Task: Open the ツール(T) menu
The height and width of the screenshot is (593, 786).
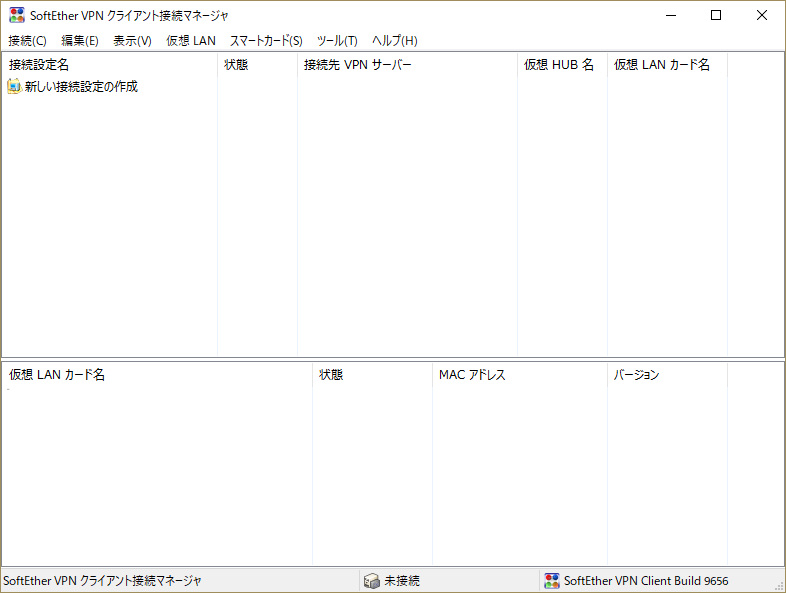Action: (337, 41)
